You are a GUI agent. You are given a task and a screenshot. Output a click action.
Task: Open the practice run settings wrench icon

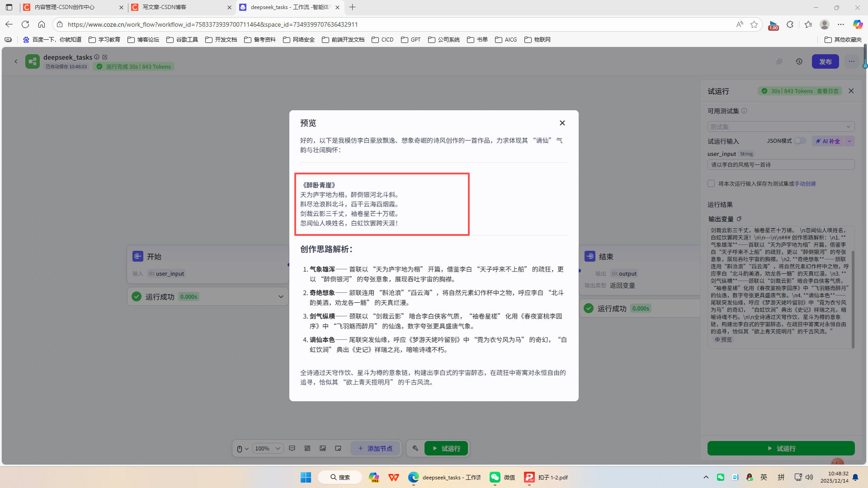tap(415, 448)
